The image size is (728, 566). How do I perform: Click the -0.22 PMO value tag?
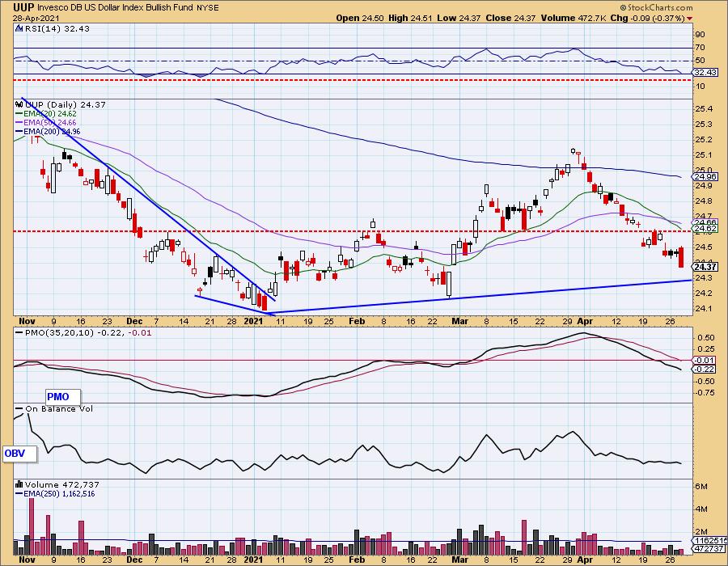pyautogui.click(x=705, y=369)
